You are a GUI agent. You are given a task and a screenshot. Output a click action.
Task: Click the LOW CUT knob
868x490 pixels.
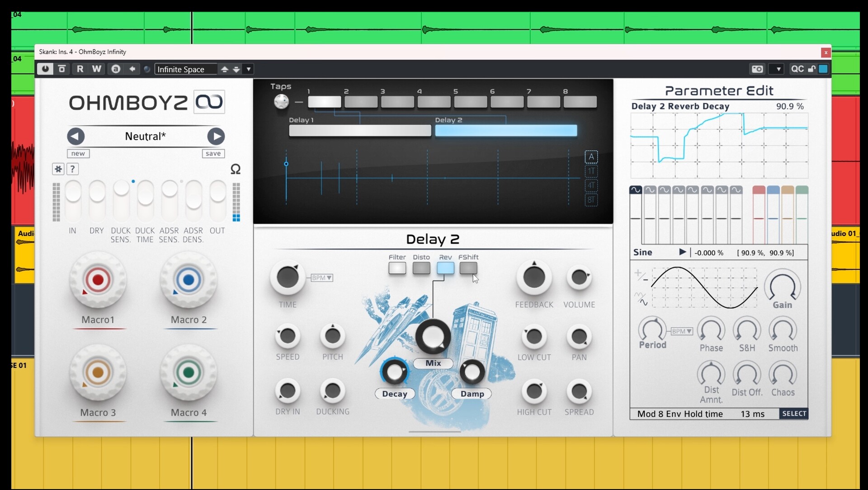click(534, 336)
